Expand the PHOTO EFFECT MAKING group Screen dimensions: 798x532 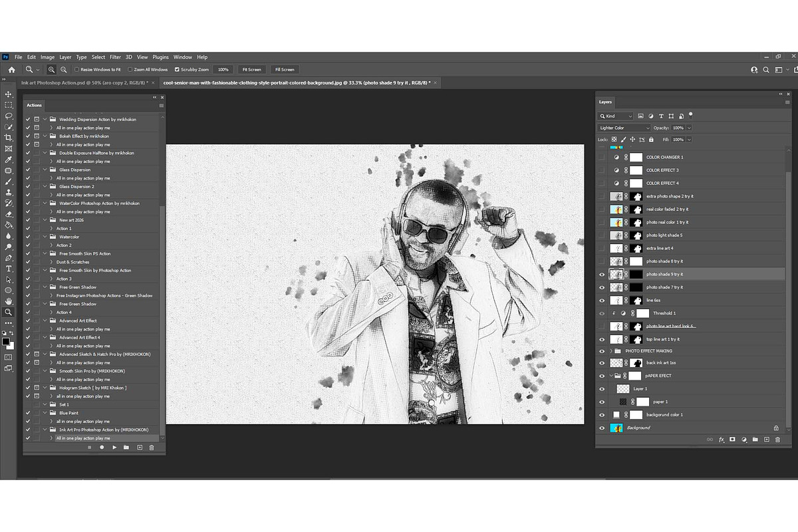611,350
